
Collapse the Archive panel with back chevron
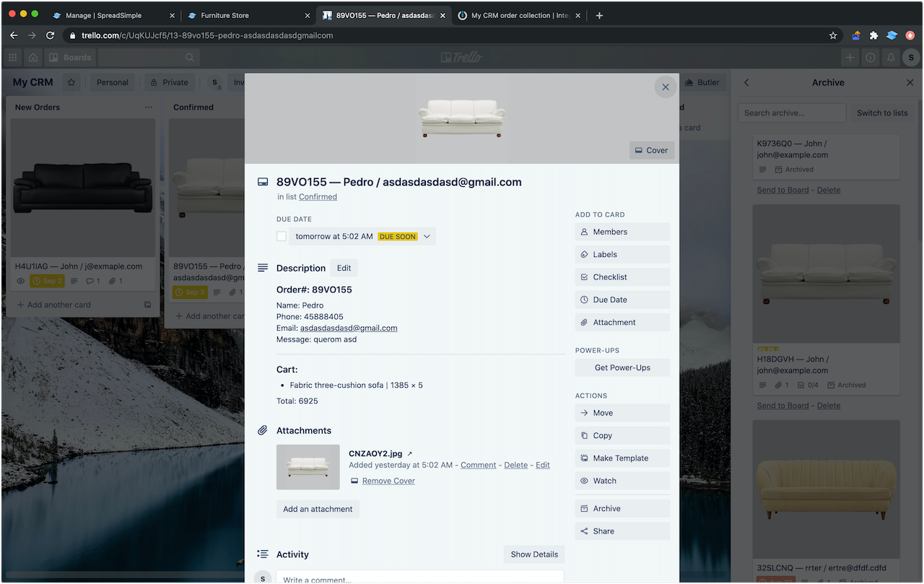(x=746, y=82)
